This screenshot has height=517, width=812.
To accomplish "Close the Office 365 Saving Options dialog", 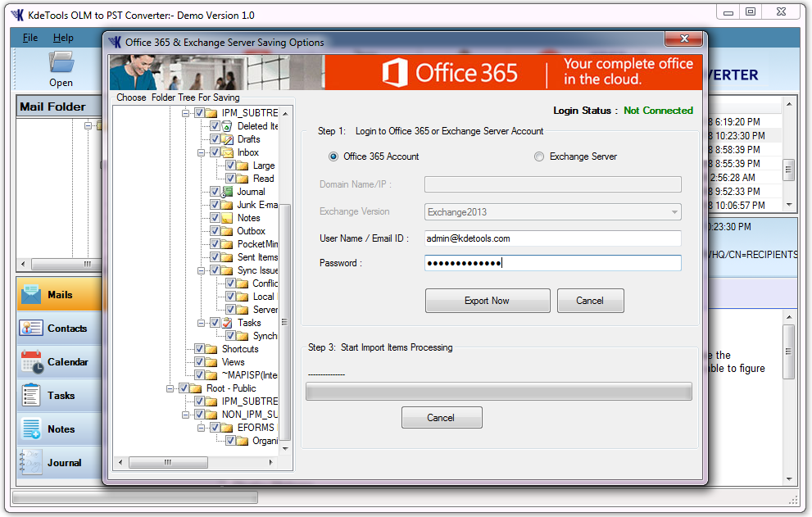I will coord(683,39).
